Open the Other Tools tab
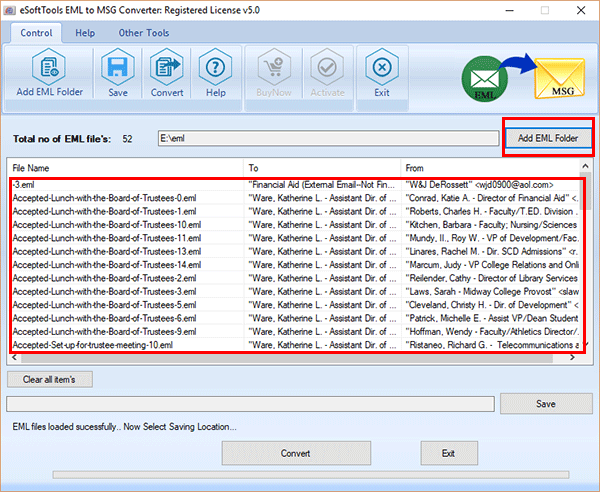This screenshot has width=600, height=492. tap(144, 33)
